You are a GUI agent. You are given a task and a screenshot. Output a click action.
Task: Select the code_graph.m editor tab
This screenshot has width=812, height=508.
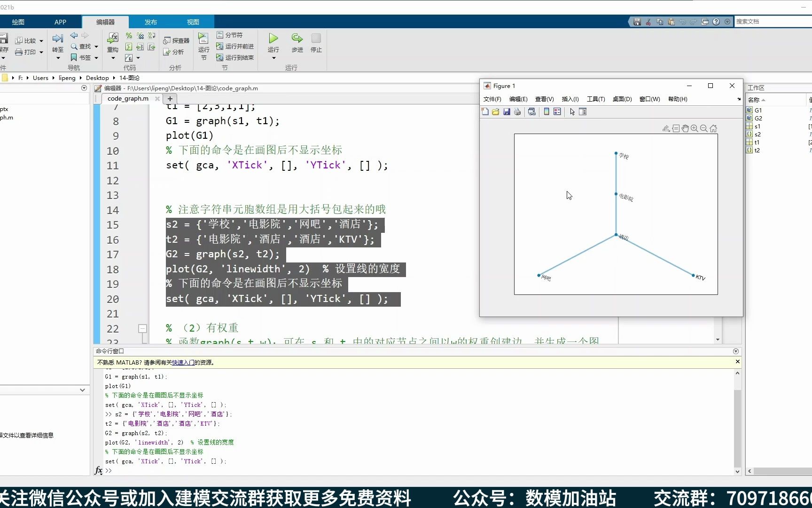click(128, 98)
